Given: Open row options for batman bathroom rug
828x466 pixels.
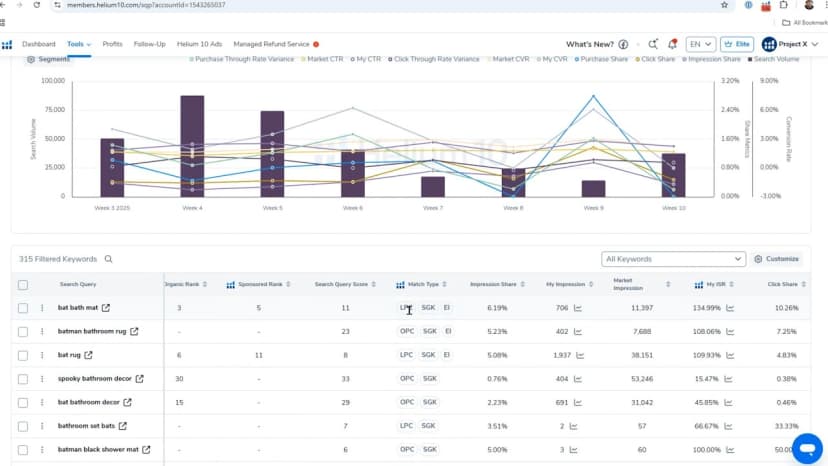Looking at the screenshot, I should pos(42,331).
